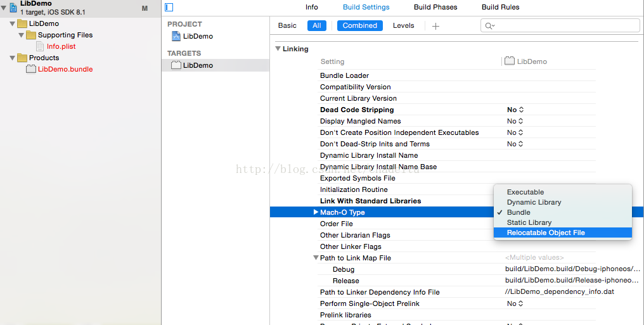Select Info.plist in the navigator
Viewport: 644px width, 325px height.
pos(61,46)
